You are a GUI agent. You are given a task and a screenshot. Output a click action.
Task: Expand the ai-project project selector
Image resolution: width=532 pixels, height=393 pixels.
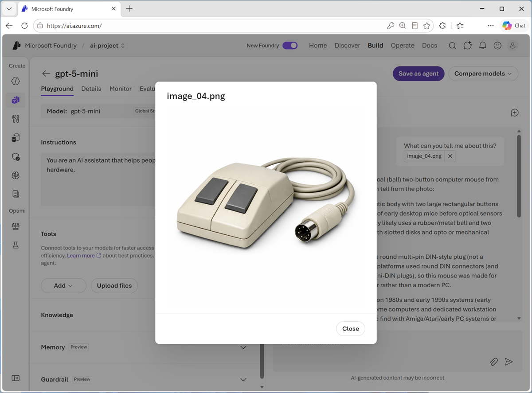tap(107, 46)
